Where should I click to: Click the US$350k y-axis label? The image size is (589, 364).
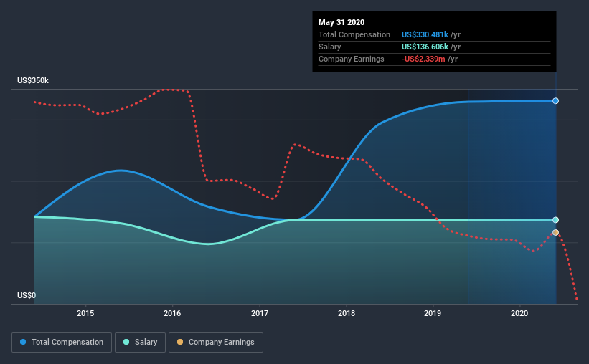33,81
